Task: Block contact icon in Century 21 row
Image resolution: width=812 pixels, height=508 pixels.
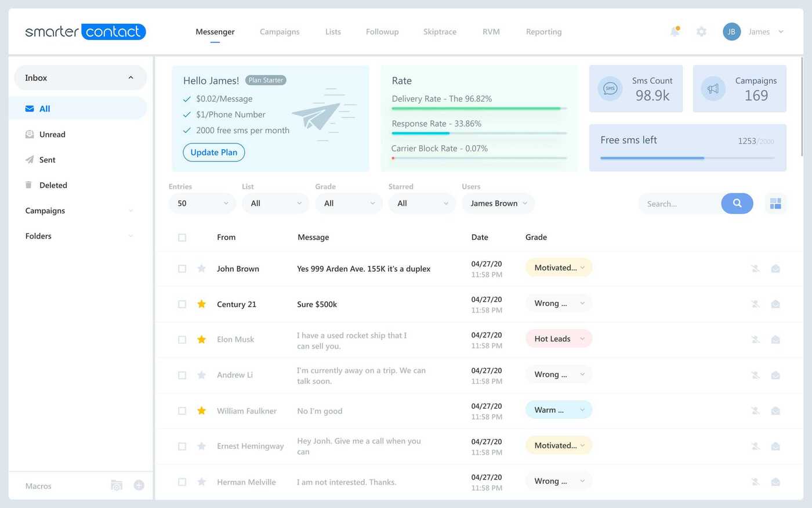Action: [755, 304]
